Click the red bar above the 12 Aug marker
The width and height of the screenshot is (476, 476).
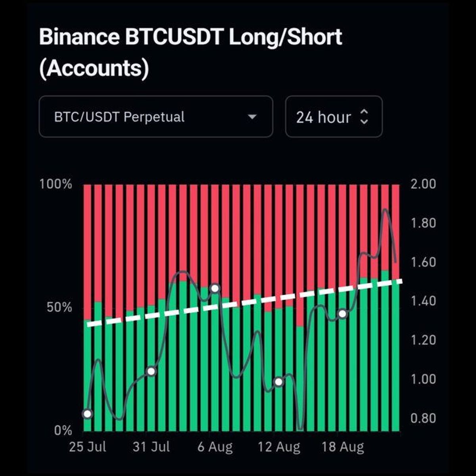point(279,246)
